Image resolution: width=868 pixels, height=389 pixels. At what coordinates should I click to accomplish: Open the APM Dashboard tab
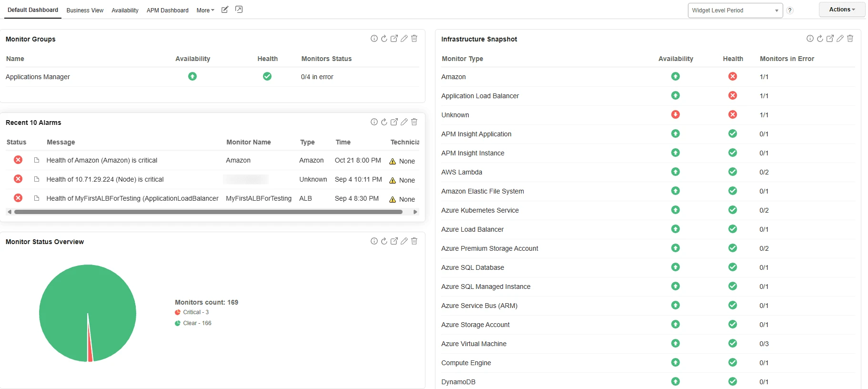point(167,10)
